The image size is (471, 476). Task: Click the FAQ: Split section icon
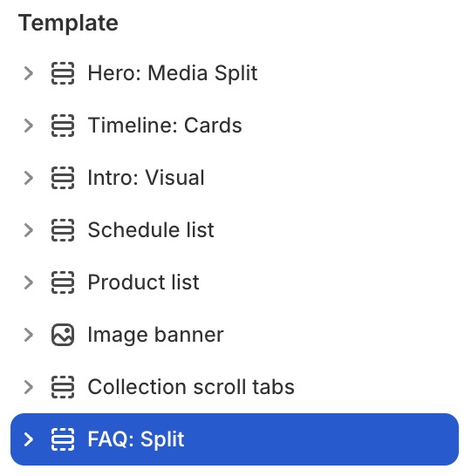(63, 439)
